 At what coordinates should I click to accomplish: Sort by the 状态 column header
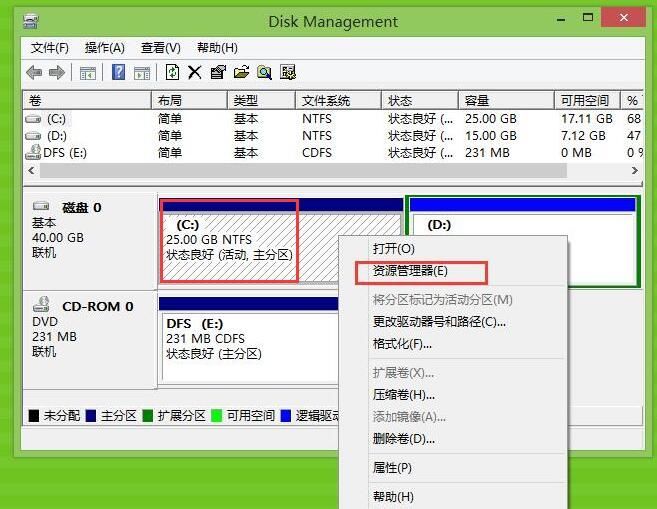pyautogui.click(x=420, y=101)
